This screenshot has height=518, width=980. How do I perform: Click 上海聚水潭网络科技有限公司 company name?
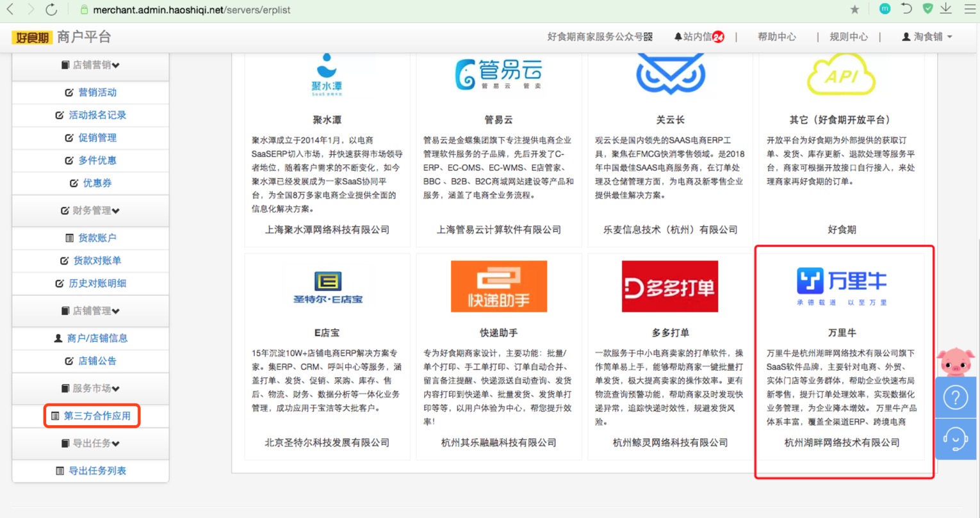[x=327, y=230]
